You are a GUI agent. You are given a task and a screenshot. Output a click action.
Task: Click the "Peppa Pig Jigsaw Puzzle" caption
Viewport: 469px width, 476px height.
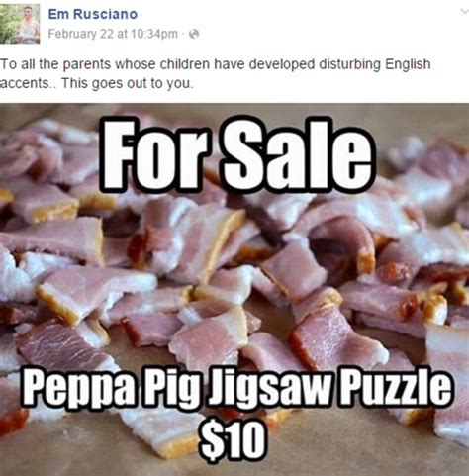point(236,387)
